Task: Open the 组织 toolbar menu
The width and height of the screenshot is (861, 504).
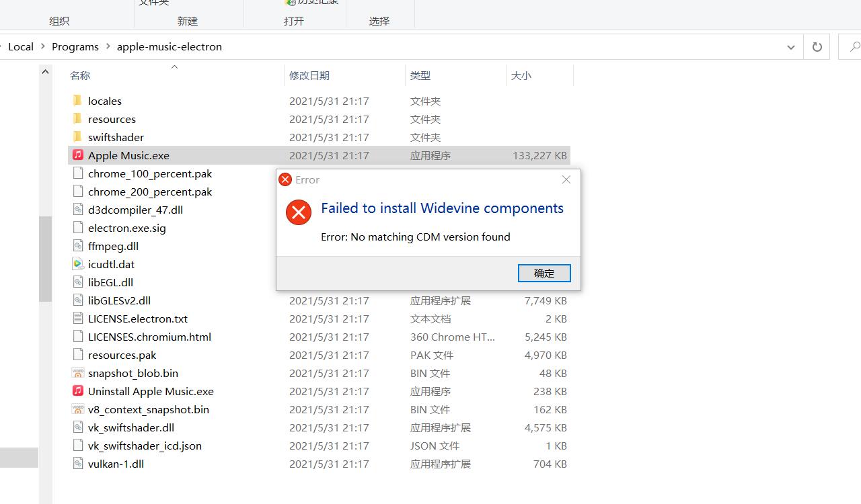Action: (59, 21)
